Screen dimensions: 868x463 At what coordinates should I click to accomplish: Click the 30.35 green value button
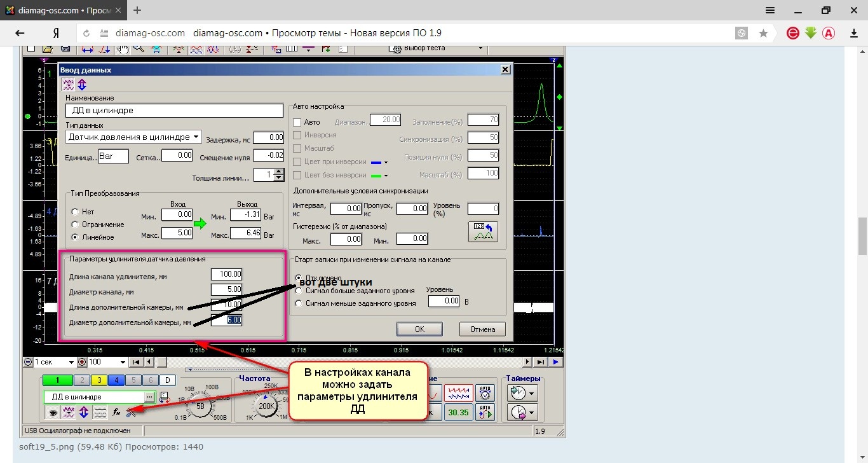point(458,412)
